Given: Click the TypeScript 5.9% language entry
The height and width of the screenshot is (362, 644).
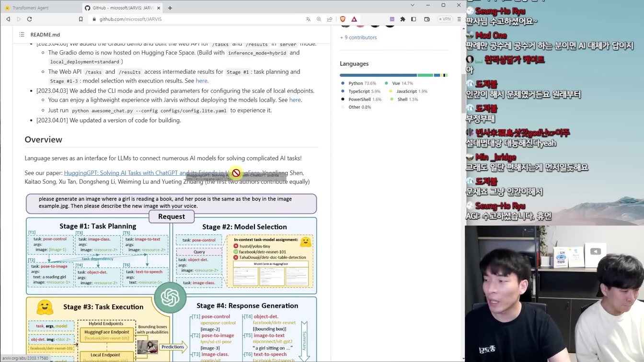Looking at the screenshot, I should point(360,91).
